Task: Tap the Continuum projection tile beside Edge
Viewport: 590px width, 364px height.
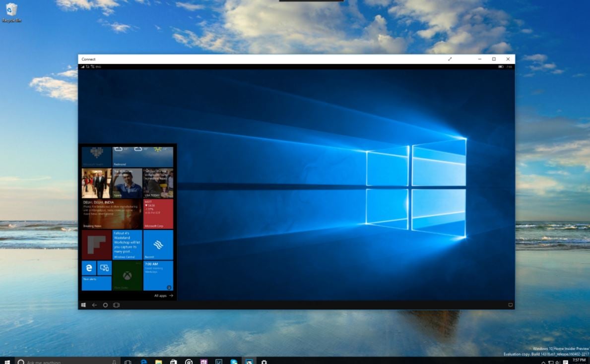Action: [x=104, y=267]
